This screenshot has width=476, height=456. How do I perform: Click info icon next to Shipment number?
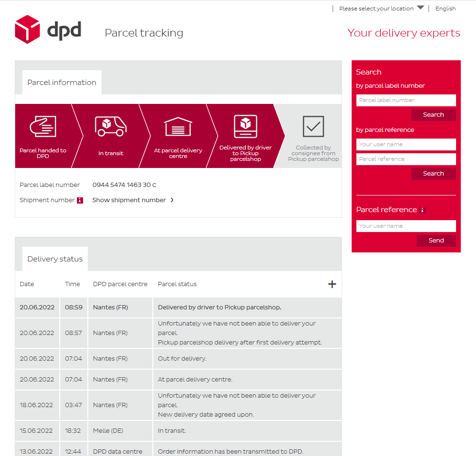(x=80, y=200)
